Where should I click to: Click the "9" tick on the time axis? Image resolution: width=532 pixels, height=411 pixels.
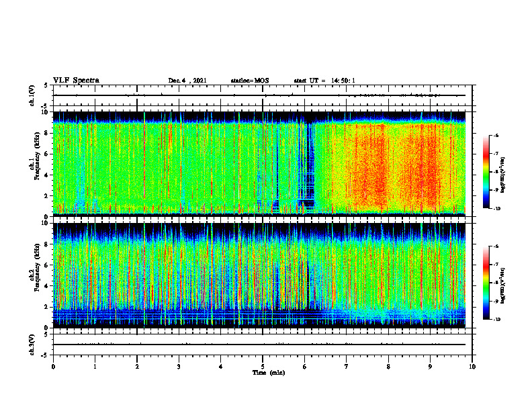click(x=430, y=367)
